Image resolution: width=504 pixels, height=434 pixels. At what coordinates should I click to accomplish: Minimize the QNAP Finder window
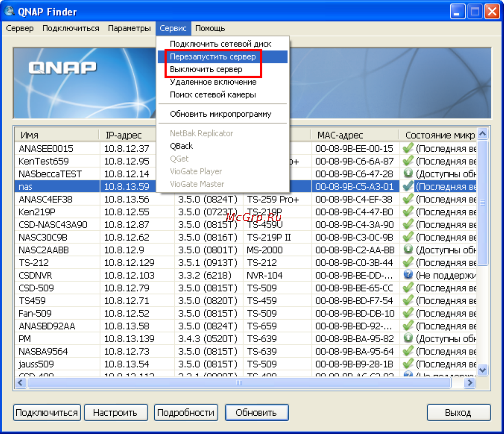[x=457, y=12]
